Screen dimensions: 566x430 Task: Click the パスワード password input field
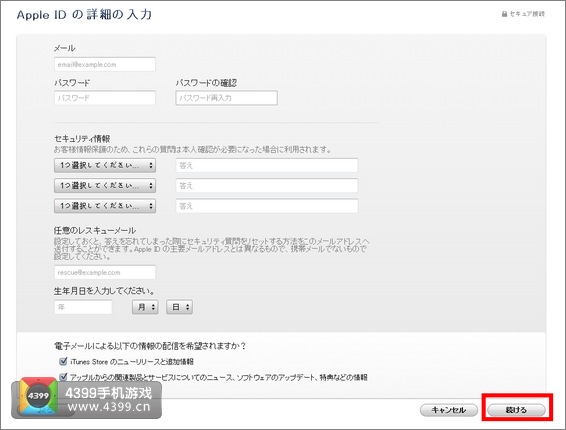[105, 98]
